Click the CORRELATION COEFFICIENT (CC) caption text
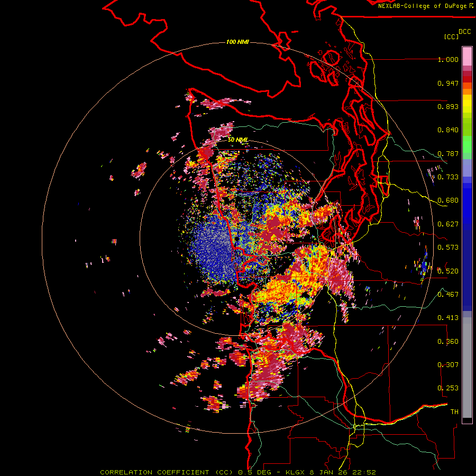The image size is (476, 476). [x=167, y=472]
